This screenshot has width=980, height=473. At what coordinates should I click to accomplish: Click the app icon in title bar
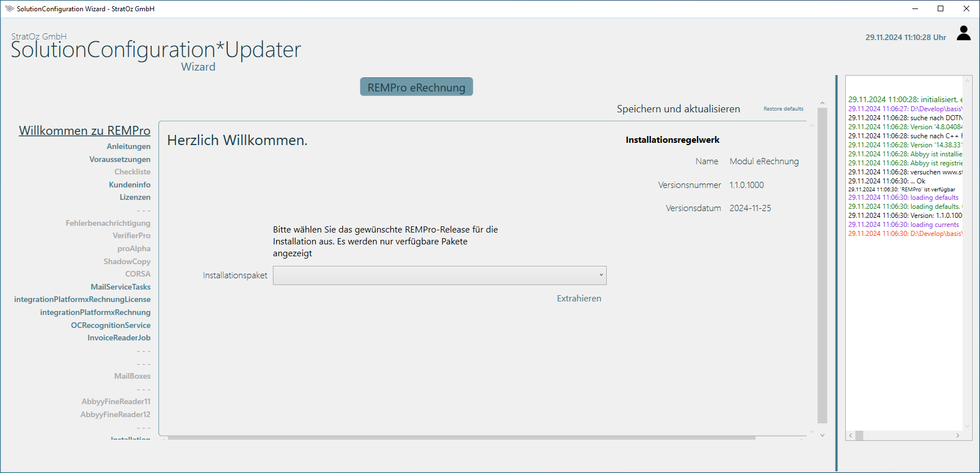(x=9, y=8)
